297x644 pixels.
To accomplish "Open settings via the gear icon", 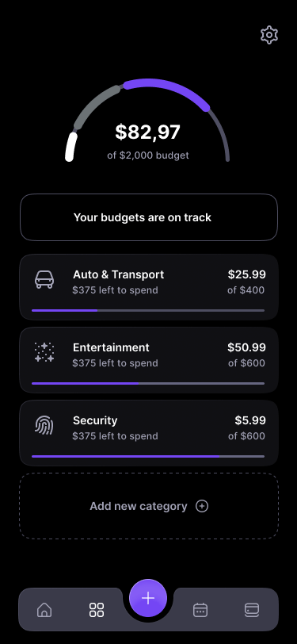I will pyautogui.click(x=269, y=36).
